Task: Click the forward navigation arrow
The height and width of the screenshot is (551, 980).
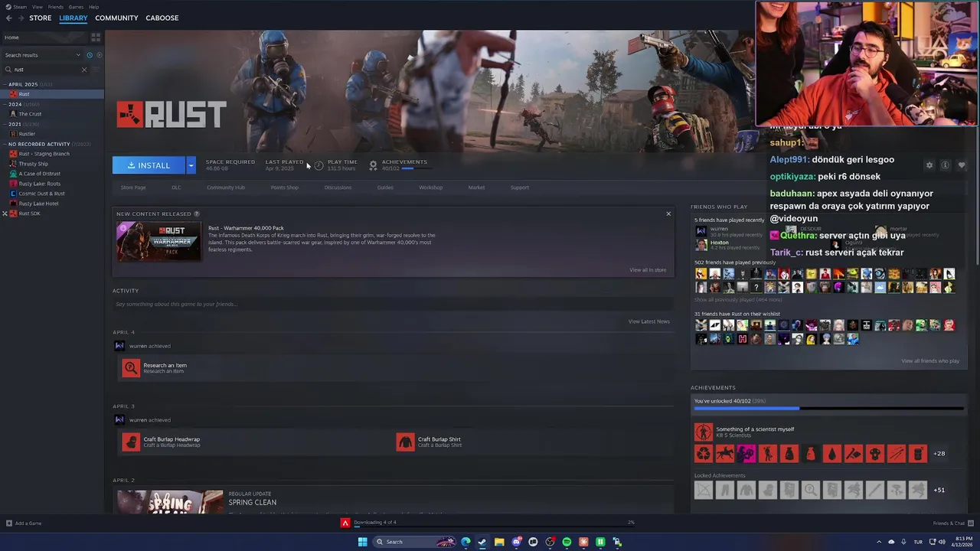Action: click(20, 18)
